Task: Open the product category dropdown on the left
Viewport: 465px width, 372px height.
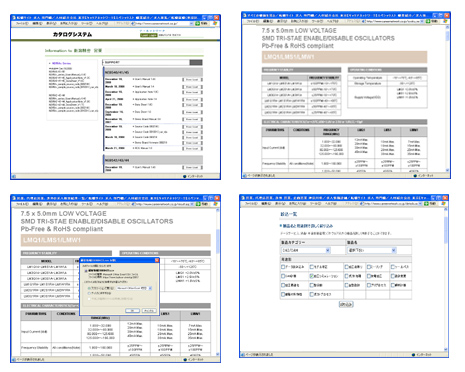Action: (x=306, y=250)
